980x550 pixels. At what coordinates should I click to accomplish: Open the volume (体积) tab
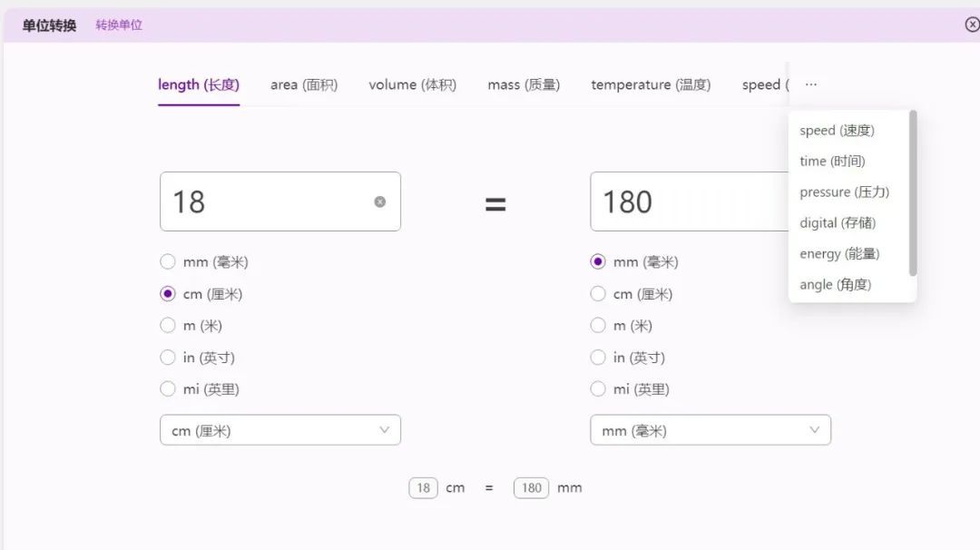click(x=412, y=84)
